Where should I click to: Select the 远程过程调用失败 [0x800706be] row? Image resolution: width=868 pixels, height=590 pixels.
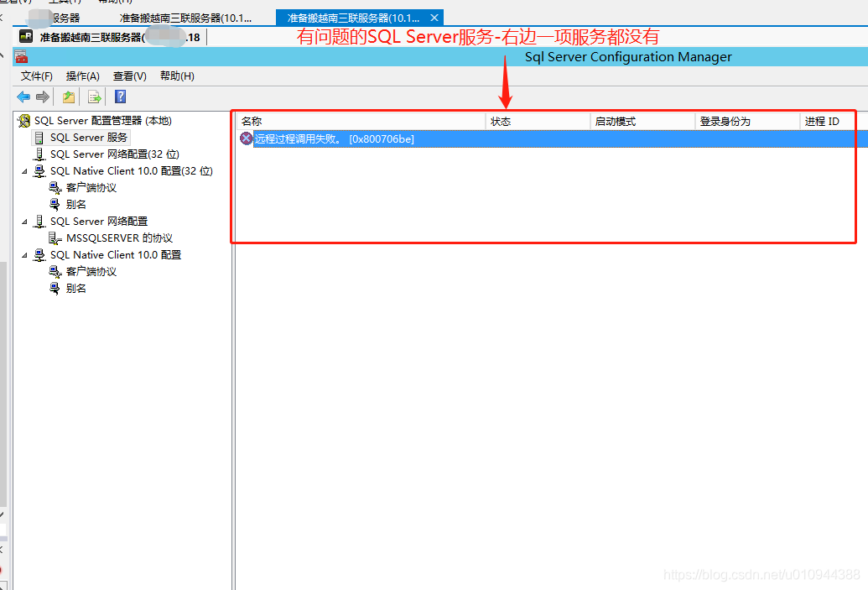552,139
